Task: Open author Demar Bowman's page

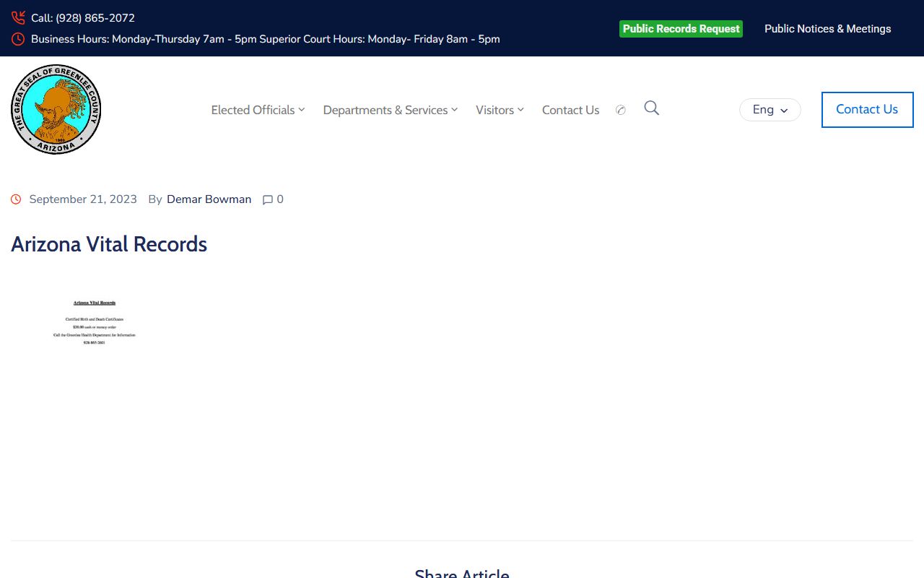Action: click(209, 199)
